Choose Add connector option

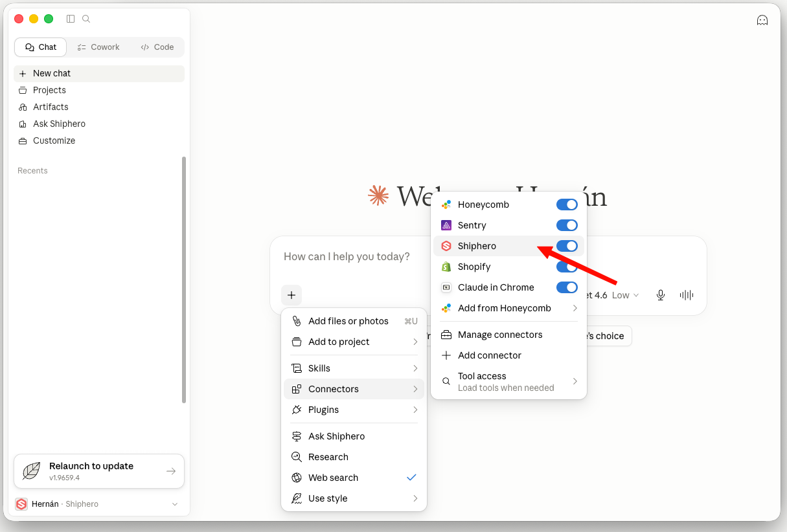[x=508, y=355]
